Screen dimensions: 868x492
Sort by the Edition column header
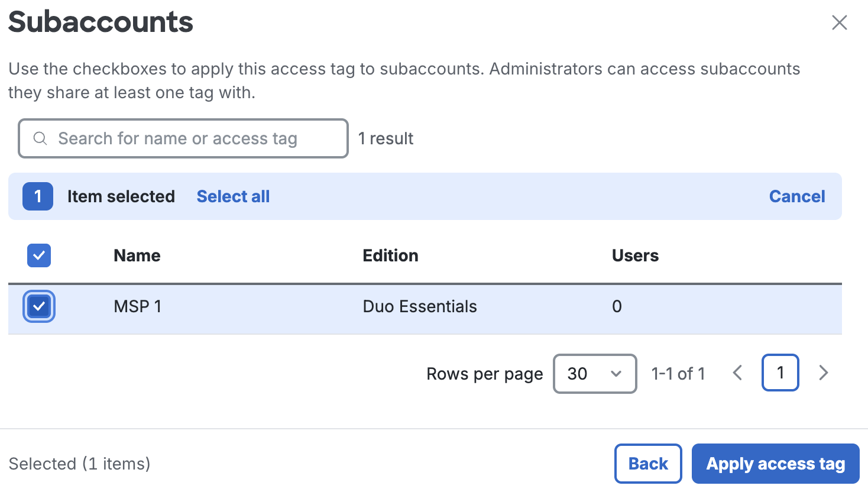tap(390, 255)
